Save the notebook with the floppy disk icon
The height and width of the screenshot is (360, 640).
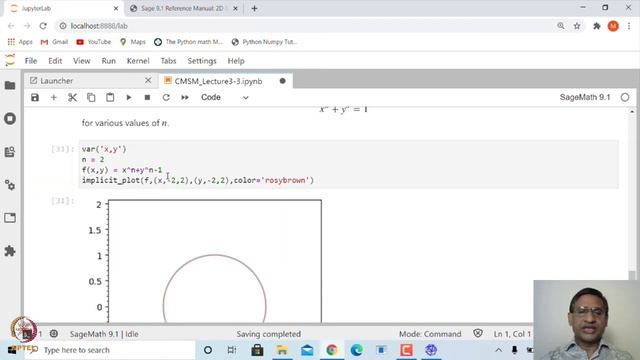pyautogui.click(x=35, y=98)
